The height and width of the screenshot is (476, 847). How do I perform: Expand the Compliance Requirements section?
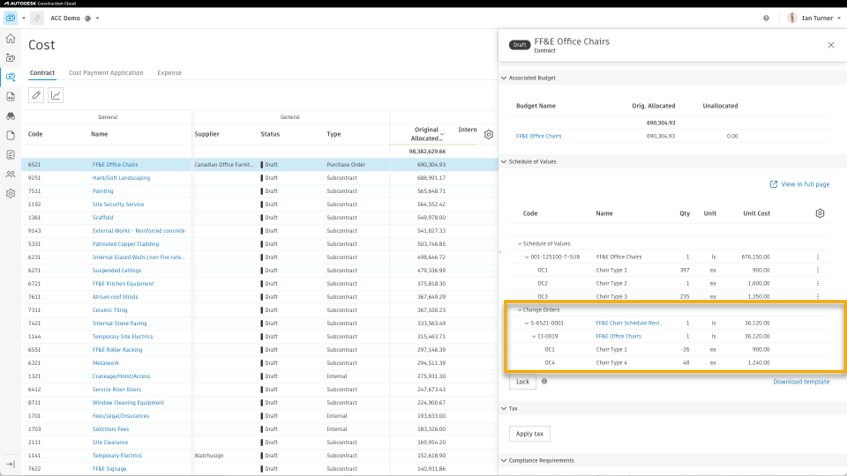(x=503, y=460)
